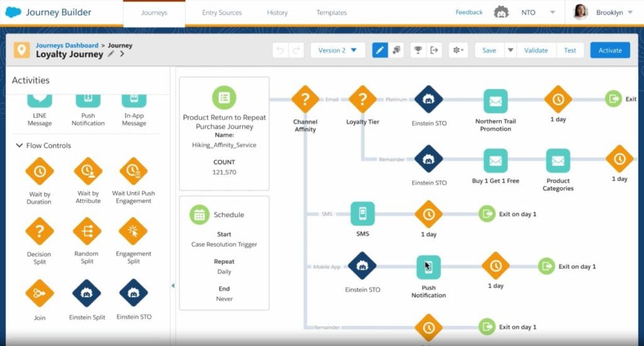Switch to the Journeys tab
This screenshot has height=346, width=644.
(x=154, y=13)
